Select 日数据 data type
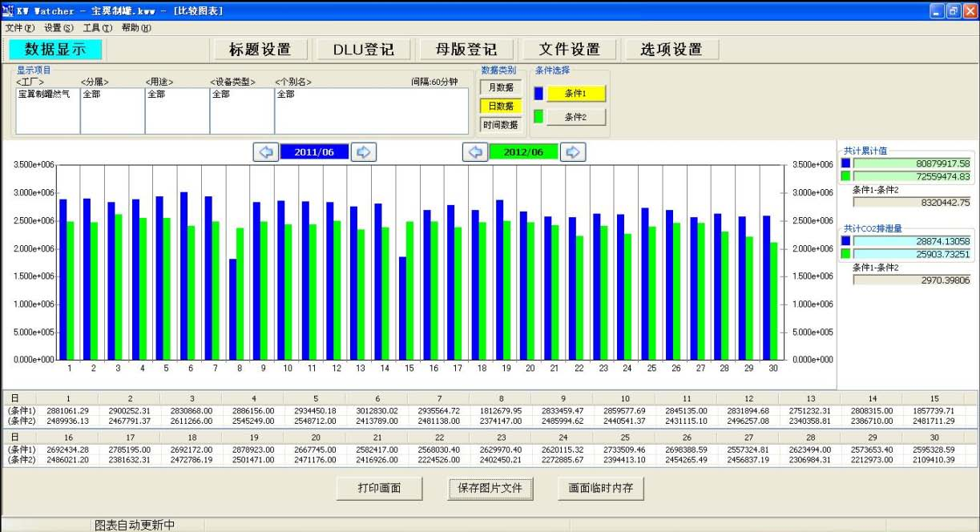This screenshot has height=532, width=980. (501, 106)
